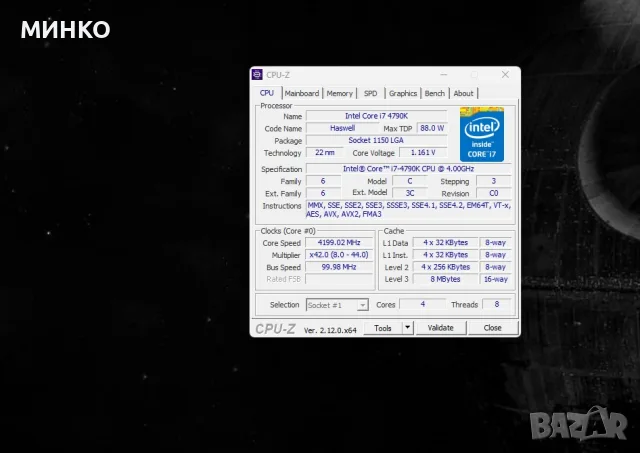Click the Threads value 8

(497, 304)
